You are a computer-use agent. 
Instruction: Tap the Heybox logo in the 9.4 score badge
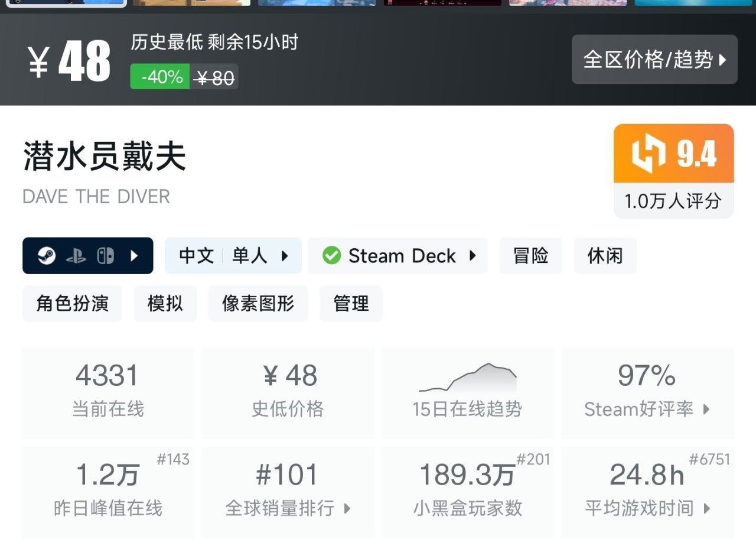pyautogui.click(x=649, y=154)
